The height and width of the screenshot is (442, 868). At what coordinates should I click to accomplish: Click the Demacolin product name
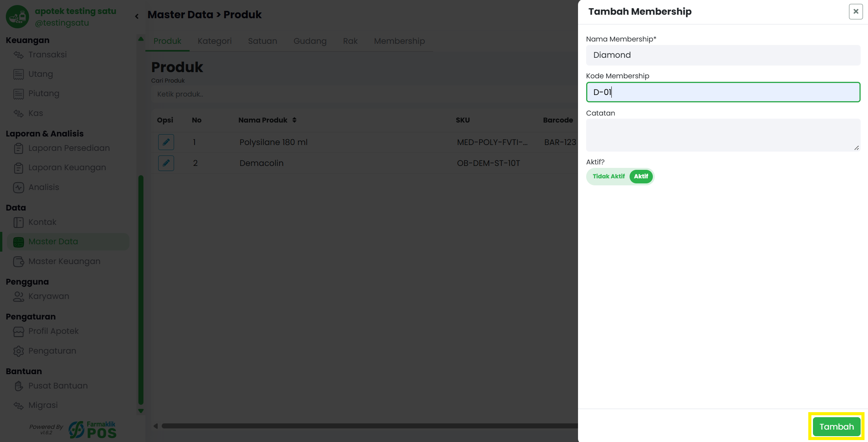[x=261, y=163]
